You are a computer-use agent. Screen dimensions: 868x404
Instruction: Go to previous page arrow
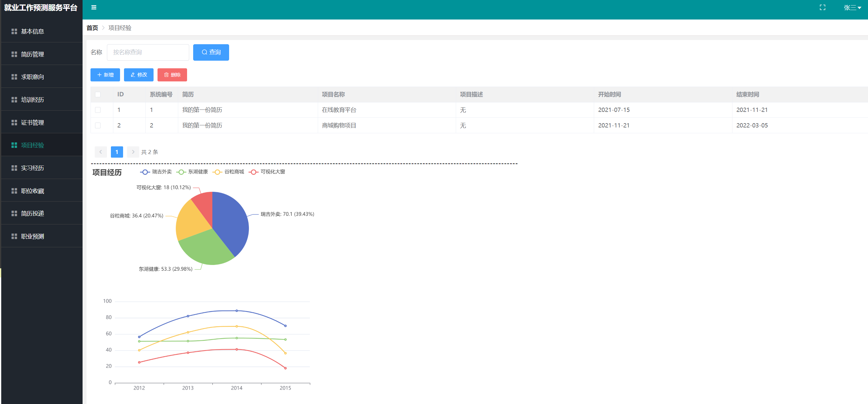(x=101, y=152)
